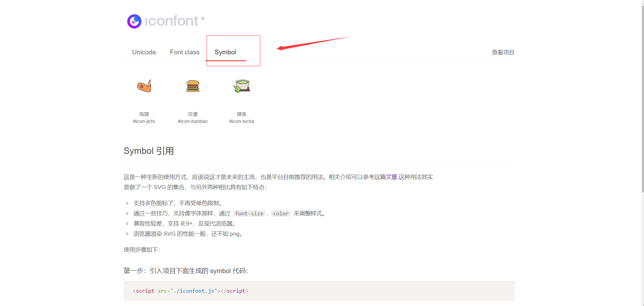Click the color inline code

281,213
